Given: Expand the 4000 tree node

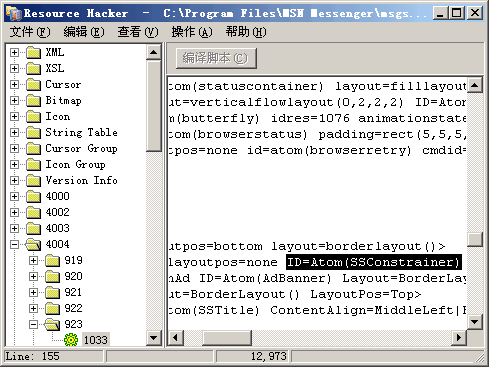Looking at the screenshot, I should (x=14, y=197).
